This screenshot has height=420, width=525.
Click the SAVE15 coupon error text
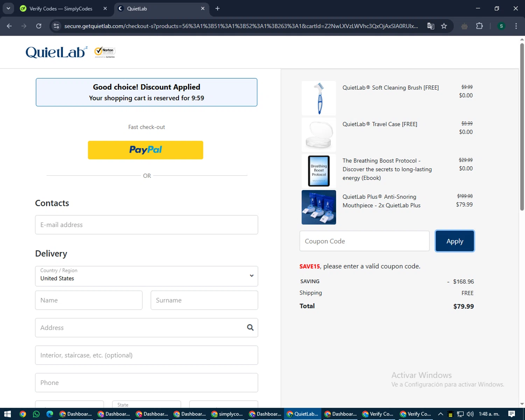click(x=360, y=266)
